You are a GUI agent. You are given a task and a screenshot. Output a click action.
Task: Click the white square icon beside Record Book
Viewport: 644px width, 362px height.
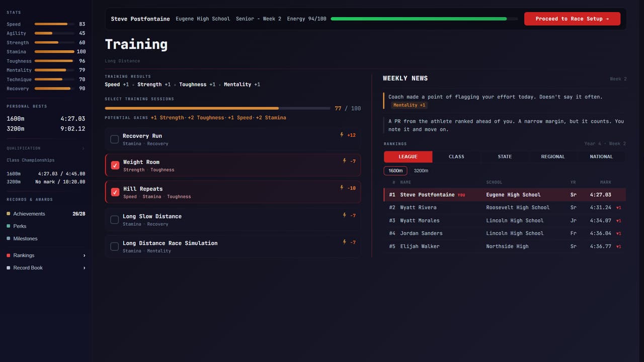[9, 268]
